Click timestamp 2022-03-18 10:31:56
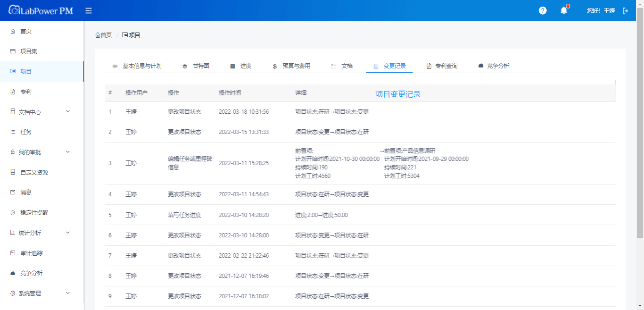 (244, 112)
